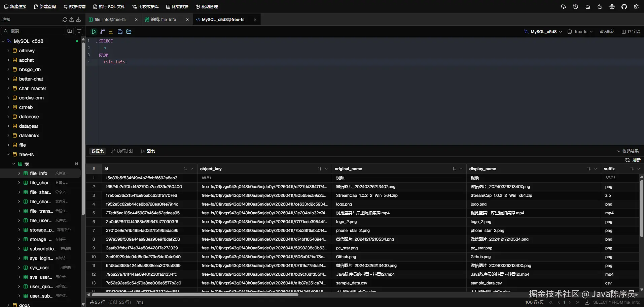Open the 图表 chart tab
This screenshot has width=644, height=307.
(x=148, y=151)
